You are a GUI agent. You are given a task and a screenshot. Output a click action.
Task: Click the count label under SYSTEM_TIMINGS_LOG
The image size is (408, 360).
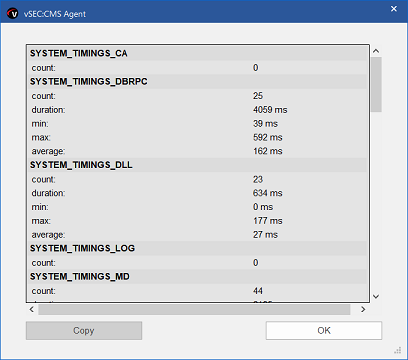[44, 263]
